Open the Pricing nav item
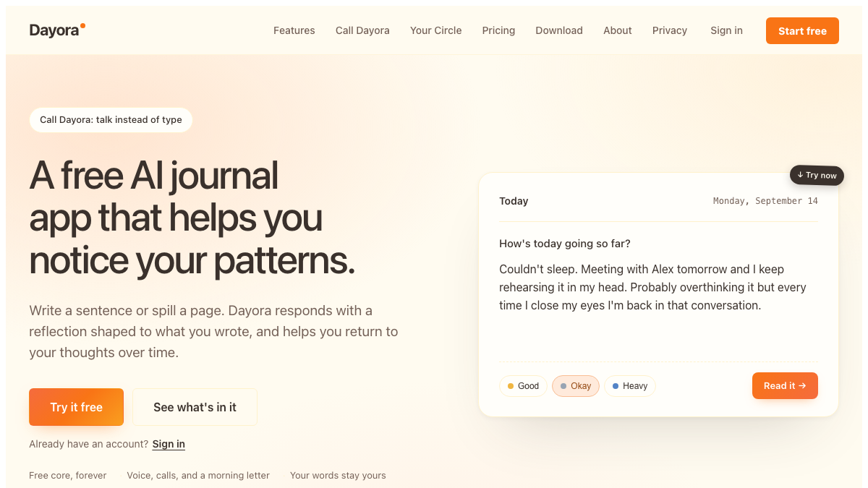 point(498,30)
